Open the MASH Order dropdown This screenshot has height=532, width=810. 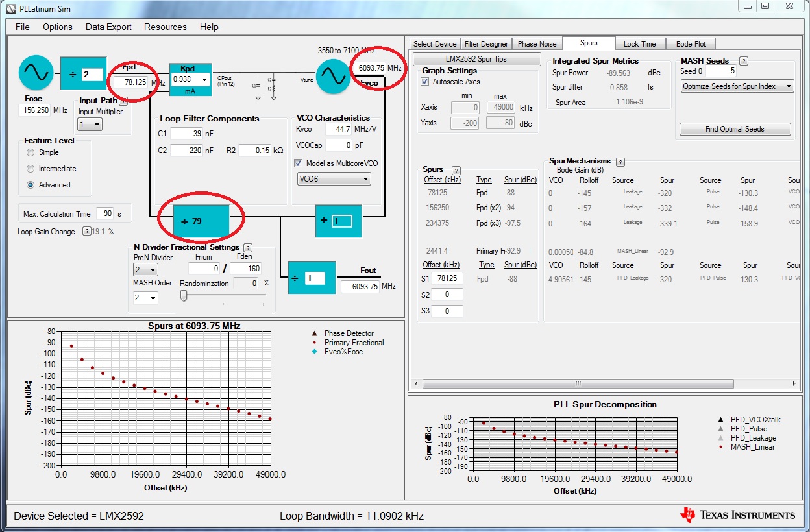point(146,298)
